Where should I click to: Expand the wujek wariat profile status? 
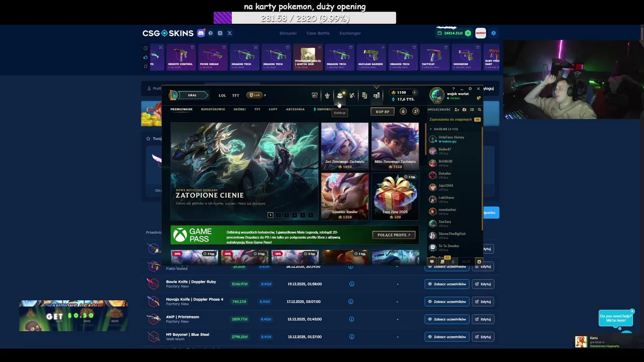click(x=454, y=98)
